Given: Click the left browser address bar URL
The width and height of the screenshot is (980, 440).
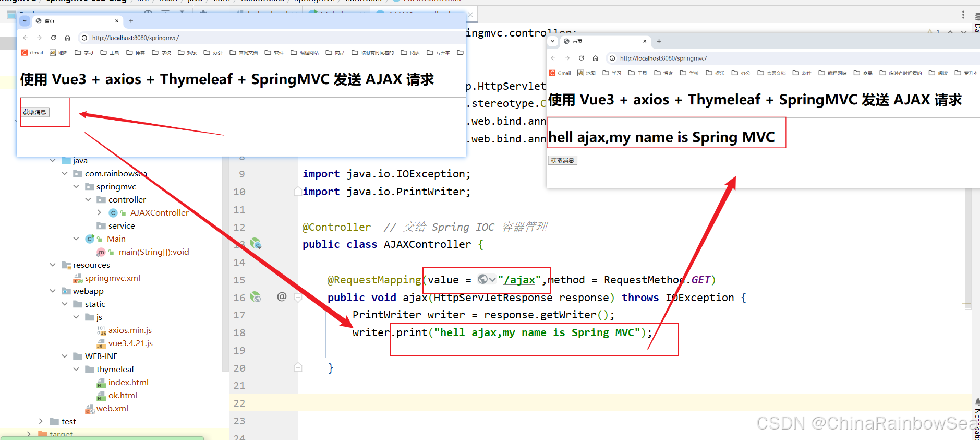Looking at the screenshot, I should point(136,38).
